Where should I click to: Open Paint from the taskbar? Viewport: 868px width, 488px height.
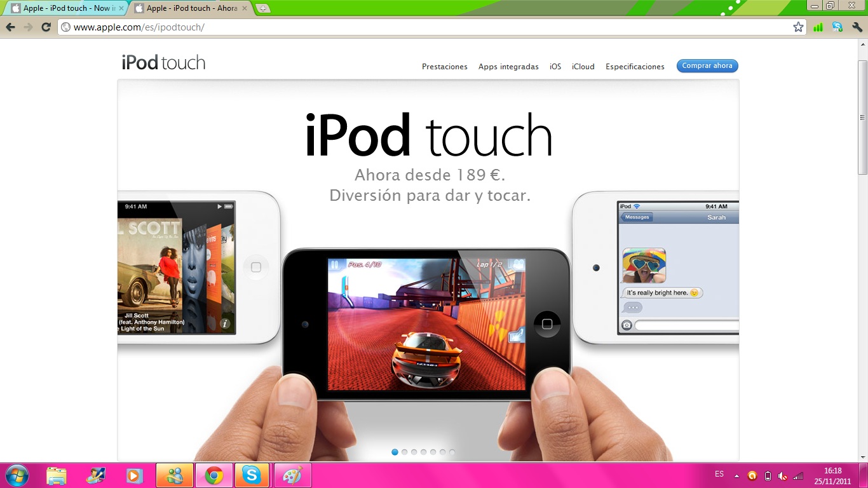tap(292, 475)
